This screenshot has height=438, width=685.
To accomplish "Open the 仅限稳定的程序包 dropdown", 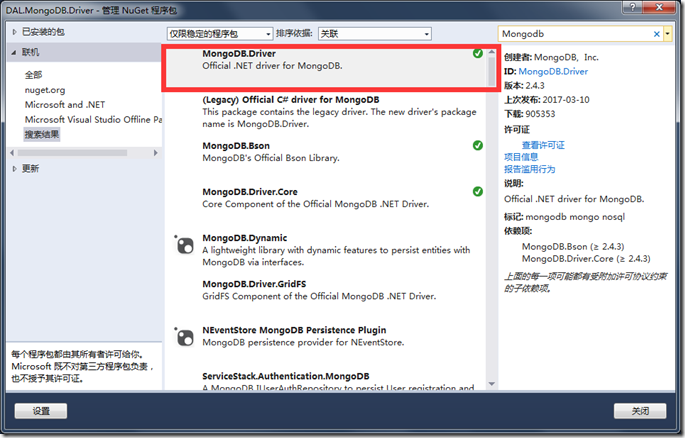I will click(x=220, y=34).
